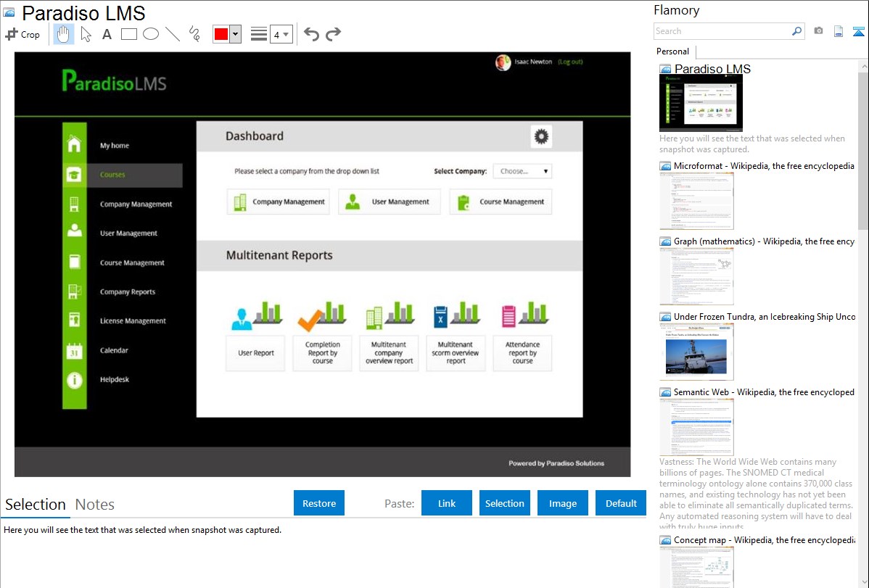Screen dimensions: 869x588
Task: Click the document page icon beside the camera
Action: 839,31
